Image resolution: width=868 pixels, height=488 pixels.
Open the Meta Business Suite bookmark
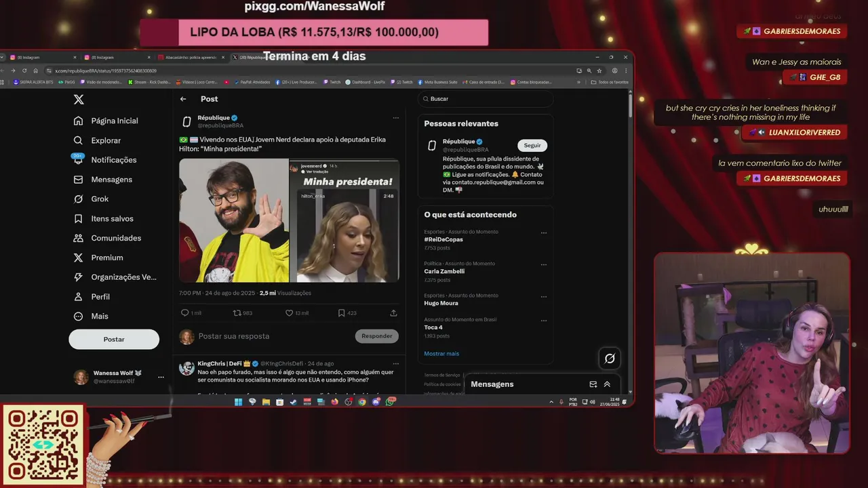(439, 82)
